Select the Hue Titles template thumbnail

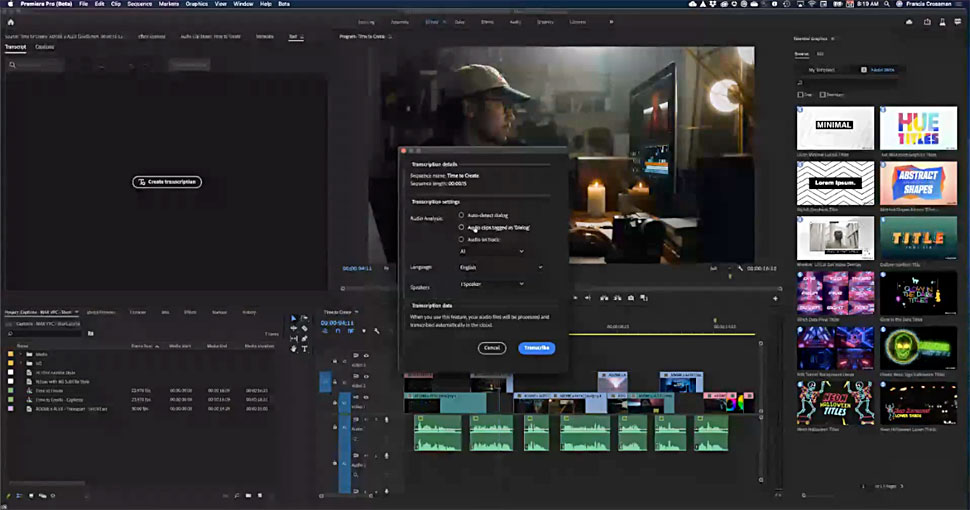pyautogui.click(x=918, y=127)
